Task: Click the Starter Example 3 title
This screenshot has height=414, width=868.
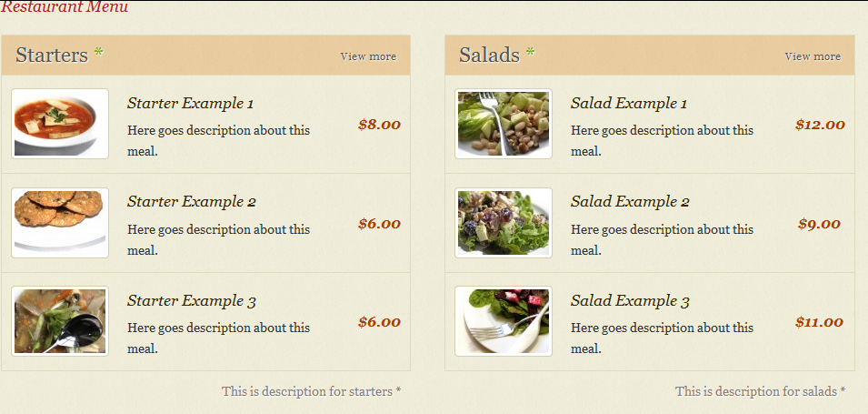Action: coord(192,301)
